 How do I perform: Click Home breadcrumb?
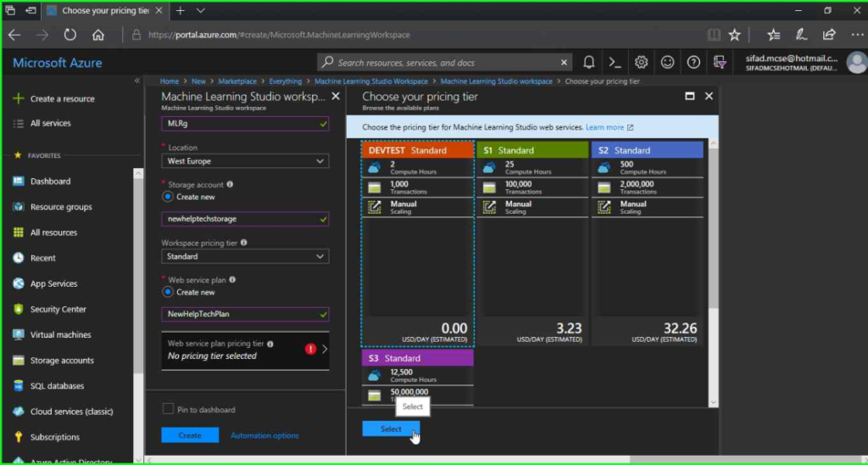pos(170,81)
